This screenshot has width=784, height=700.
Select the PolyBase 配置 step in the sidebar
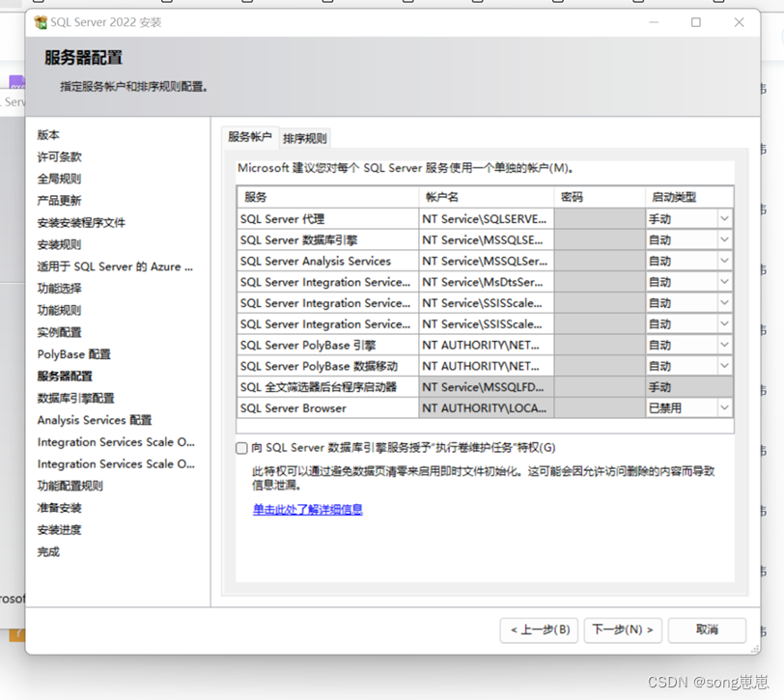pyautogui.click(x=74, y=354)
